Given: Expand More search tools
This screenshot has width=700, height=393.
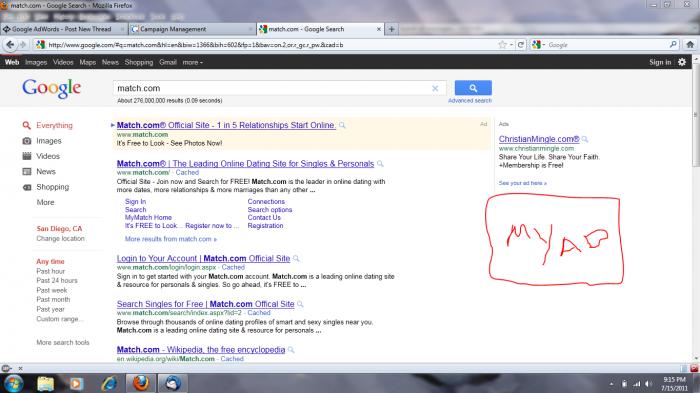Looking at the screenshot, I should (x=63, y=343).
